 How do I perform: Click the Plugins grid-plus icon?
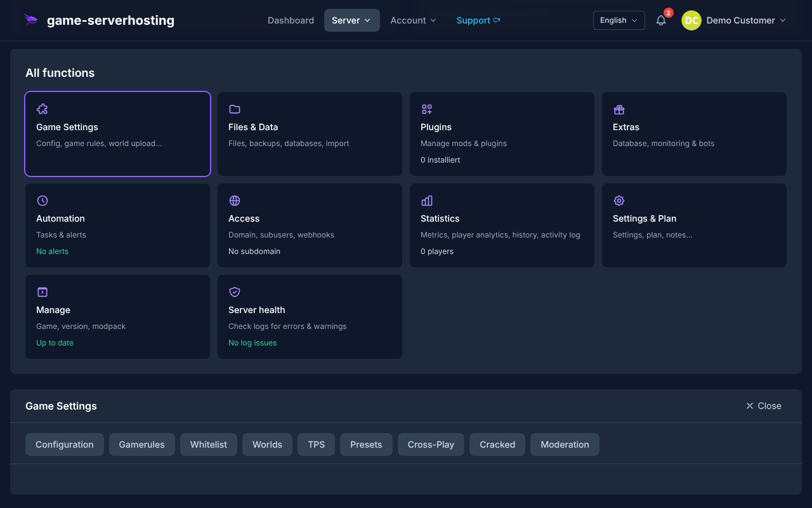427,109
